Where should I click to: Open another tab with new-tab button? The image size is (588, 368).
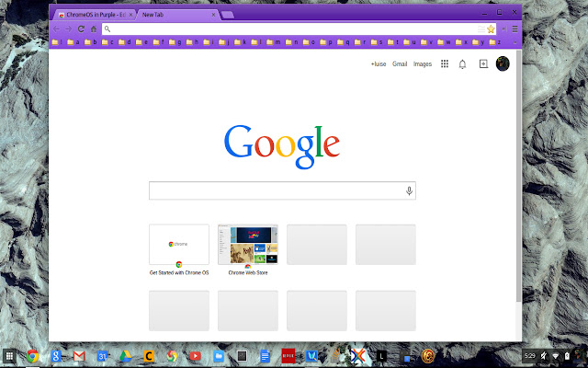click(227, 15)
